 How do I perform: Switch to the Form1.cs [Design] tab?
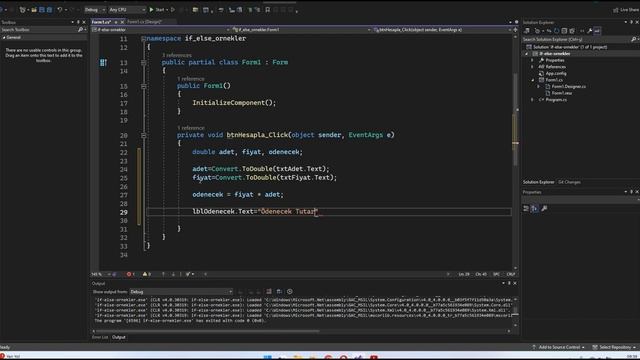(x=144, y=22)
